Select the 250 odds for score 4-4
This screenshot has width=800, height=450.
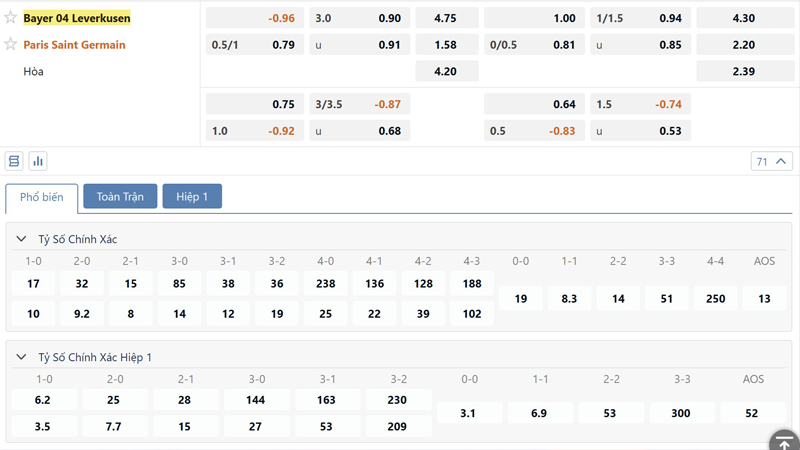[715, 298]
